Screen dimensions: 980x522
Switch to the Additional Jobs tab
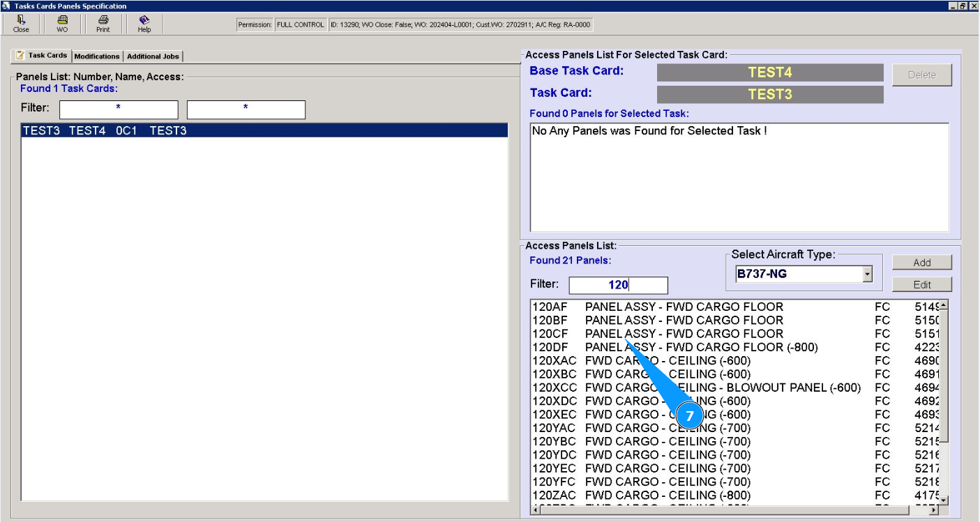click(x=153, y=56)
